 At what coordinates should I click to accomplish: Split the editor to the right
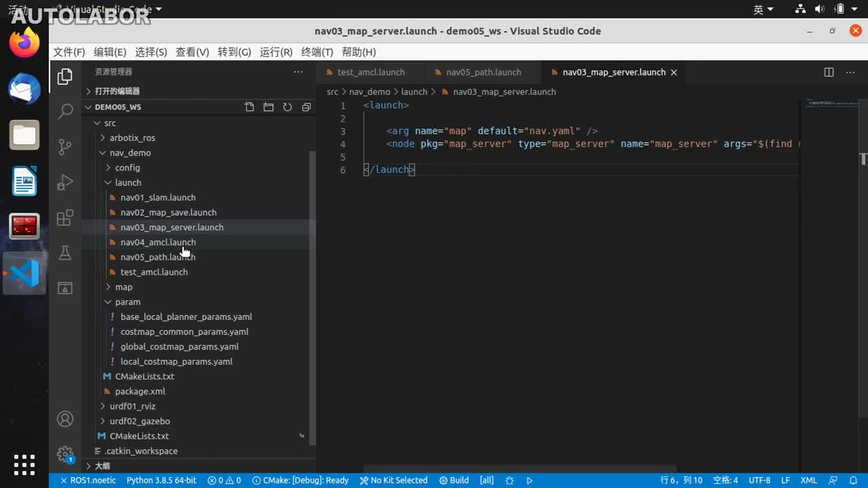[829, 73]
